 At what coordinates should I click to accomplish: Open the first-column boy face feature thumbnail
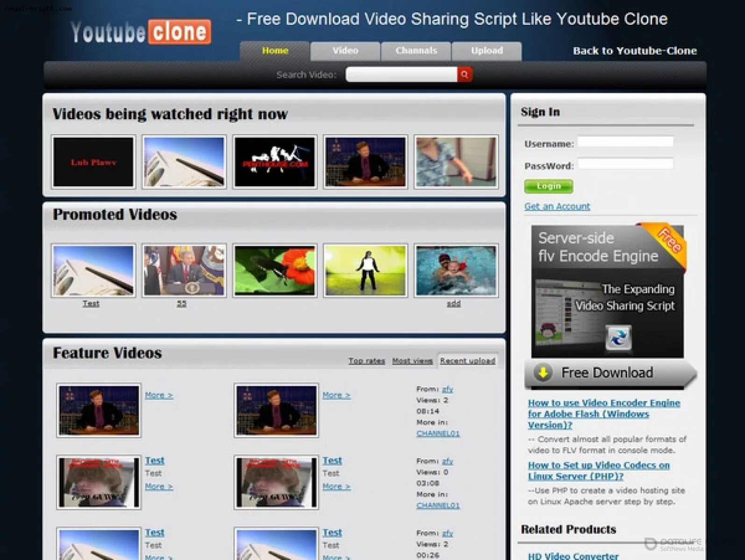click(99, 482)
